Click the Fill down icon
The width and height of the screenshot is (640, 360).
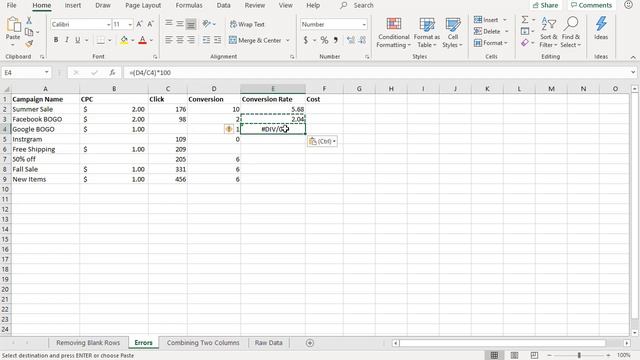[525, 31]
